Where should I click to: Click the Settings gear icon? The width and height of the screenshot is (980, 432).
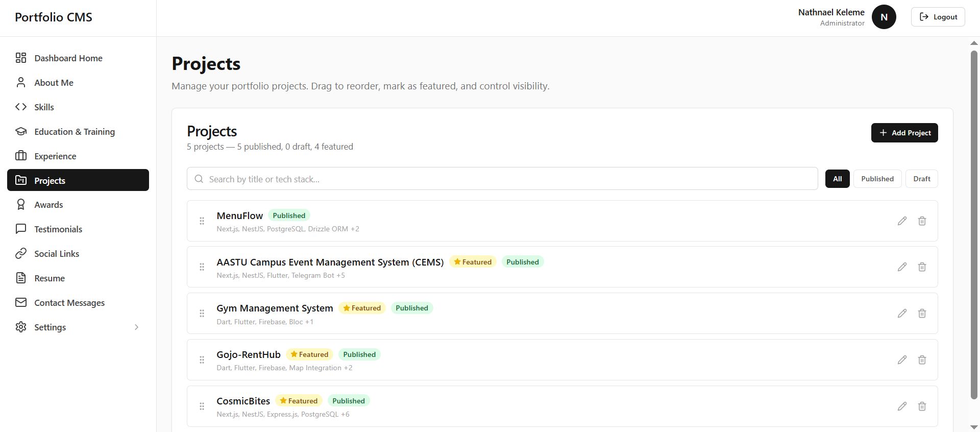pyautogui.click(x=21, y=327)
